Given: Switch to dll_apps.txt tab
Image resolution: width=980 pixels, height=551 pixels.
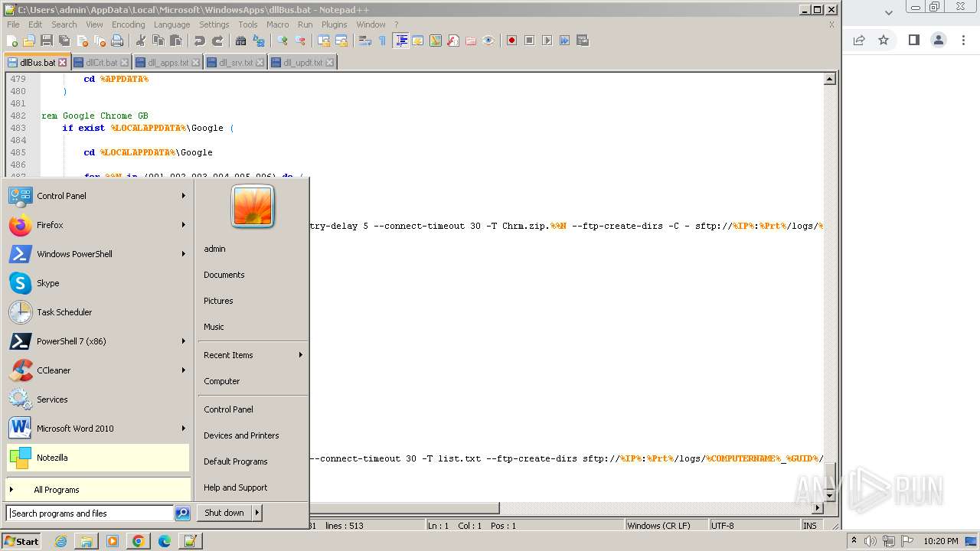Looking at the screenshot, I should pos(168,63).
